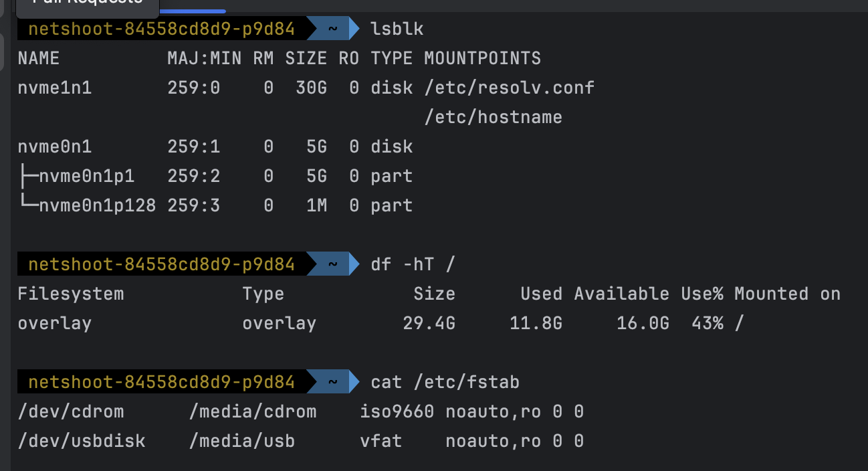Click the 'df -hT /' command text

[x=413, y=264]
